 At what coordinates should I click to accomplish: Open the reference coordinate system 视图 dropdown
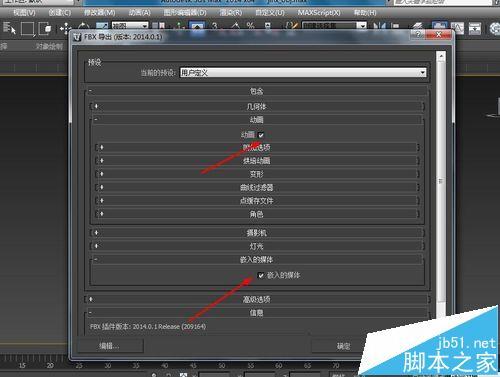click(x=129, y=26)
